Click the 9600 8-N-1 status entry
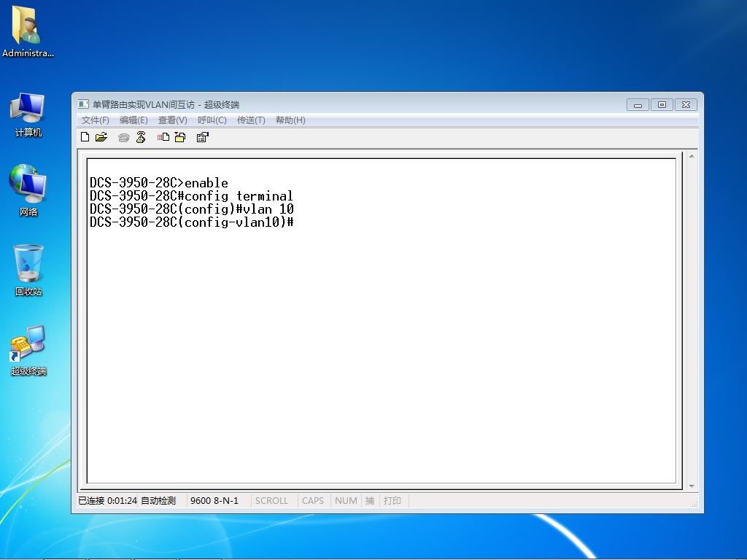 [214, 500]
